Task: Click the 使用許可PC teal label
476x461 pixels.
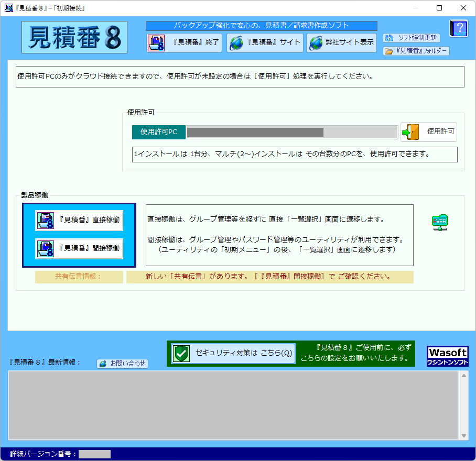Action: click(x=159, y=132)
